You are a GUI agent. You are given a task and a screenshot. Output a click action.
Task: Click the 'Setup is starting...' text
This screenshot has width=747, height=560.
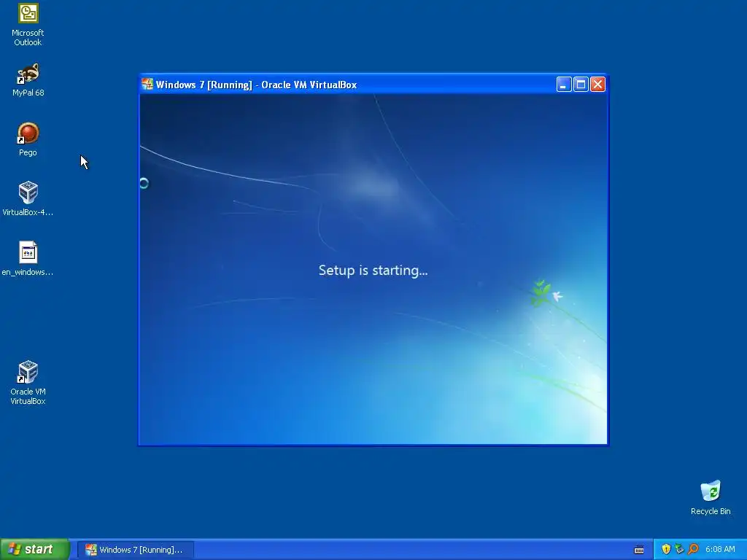click(x=373, y=271)
